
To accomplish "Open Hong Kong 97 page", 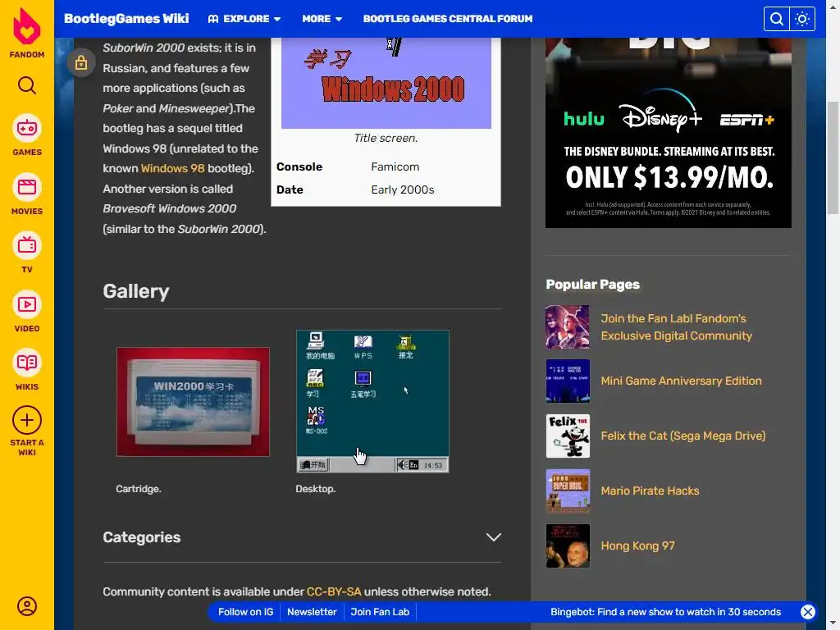I will [x=637, y=546].
